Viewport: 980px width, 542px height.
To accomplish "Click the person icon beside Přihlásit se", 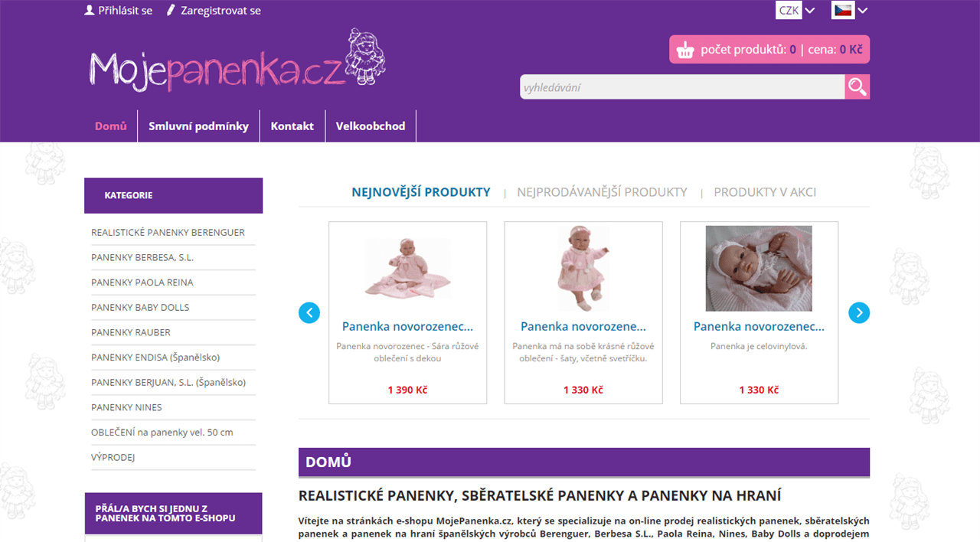I will [90, 11].
